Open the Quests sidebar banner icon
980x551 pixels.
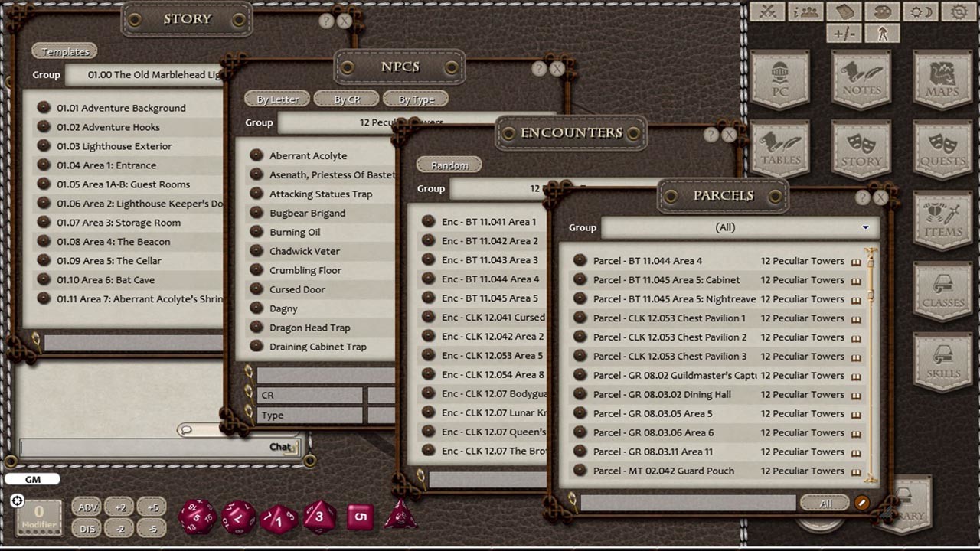(x=942, y=151)
